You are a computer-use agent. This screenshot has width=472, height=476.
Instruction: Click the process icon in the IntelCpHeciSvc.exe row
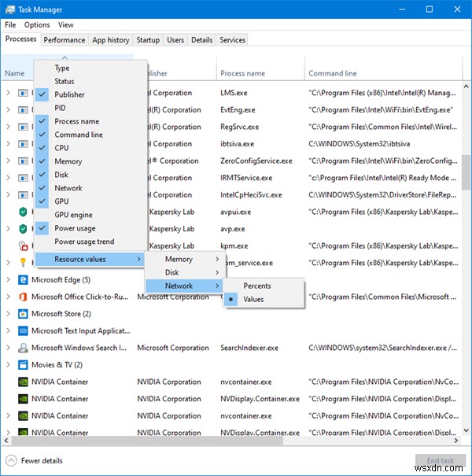[23, 194]
